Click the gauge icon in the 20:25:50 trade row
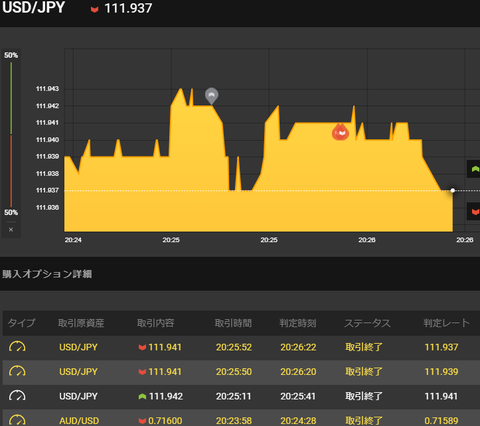Screen dimensions: 480x426 click(x=17, y=371)
